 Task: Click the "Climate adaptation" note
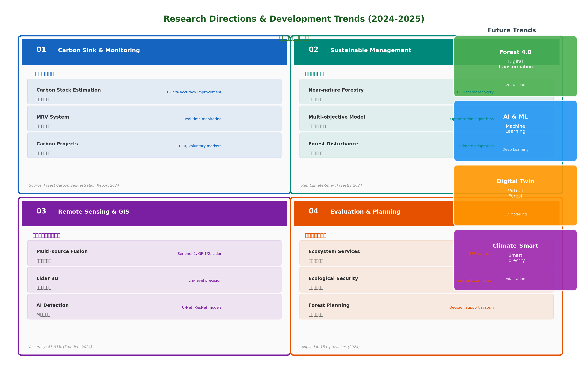tap(476, 146)
